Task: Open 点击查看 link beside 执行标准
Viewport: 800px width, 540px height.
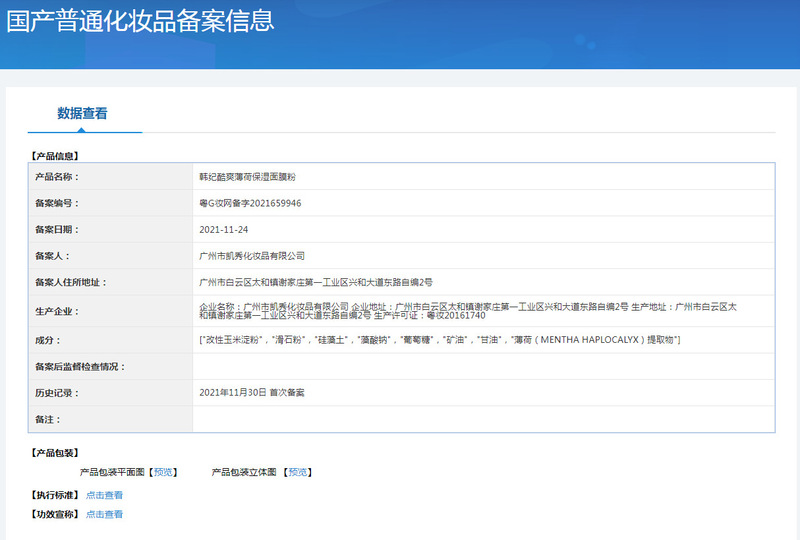Action: 104,495
